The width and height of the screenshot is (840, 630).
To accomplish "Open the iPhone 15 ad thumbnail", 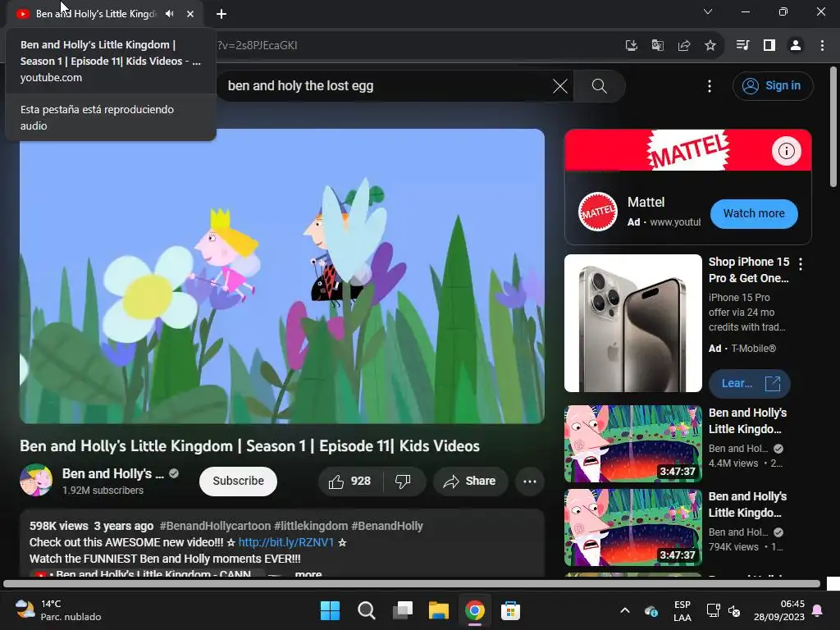I will tap(632, 323).
